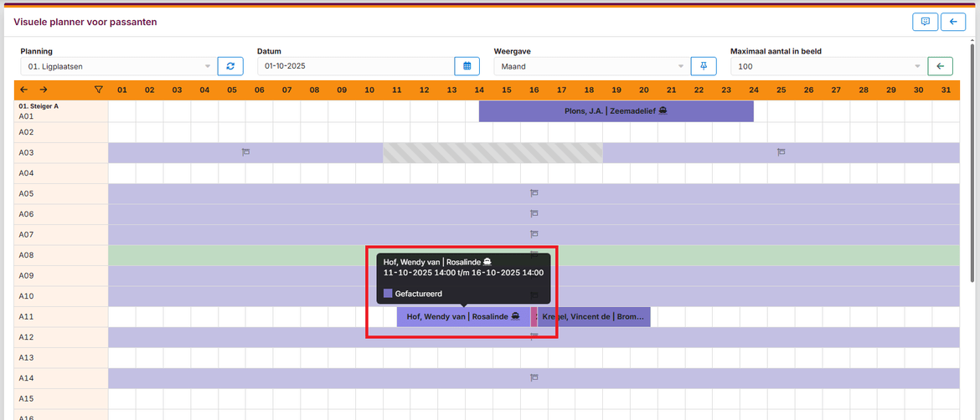
Task: Click the small pink segment in row A11
Action: pyautogui.click(x=534, y=316)
